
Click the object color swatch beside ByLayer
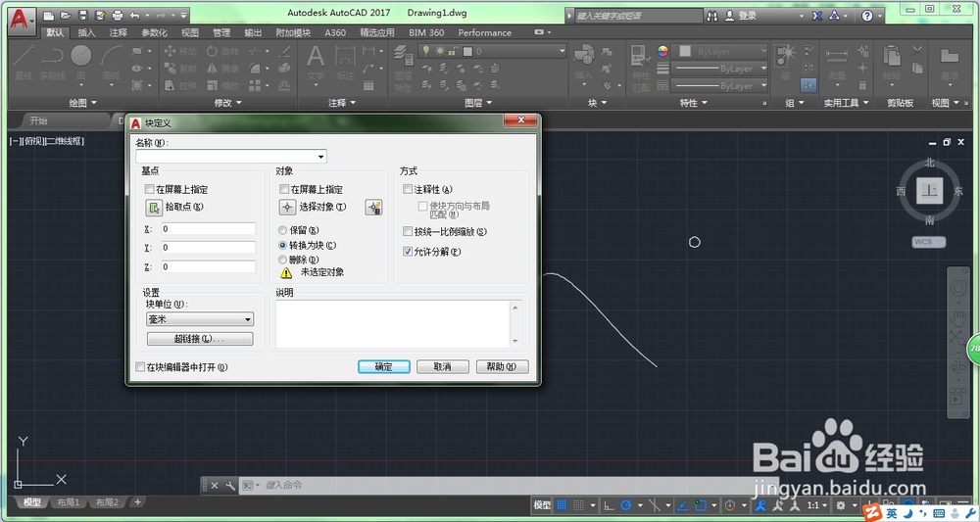pyautogui.click(x=686, y=51)
